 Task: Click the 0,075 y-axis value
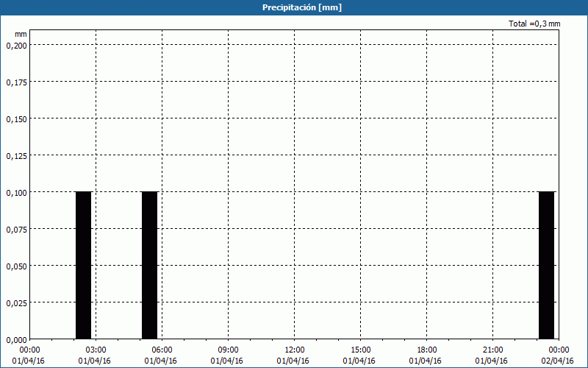click(16, 230)
